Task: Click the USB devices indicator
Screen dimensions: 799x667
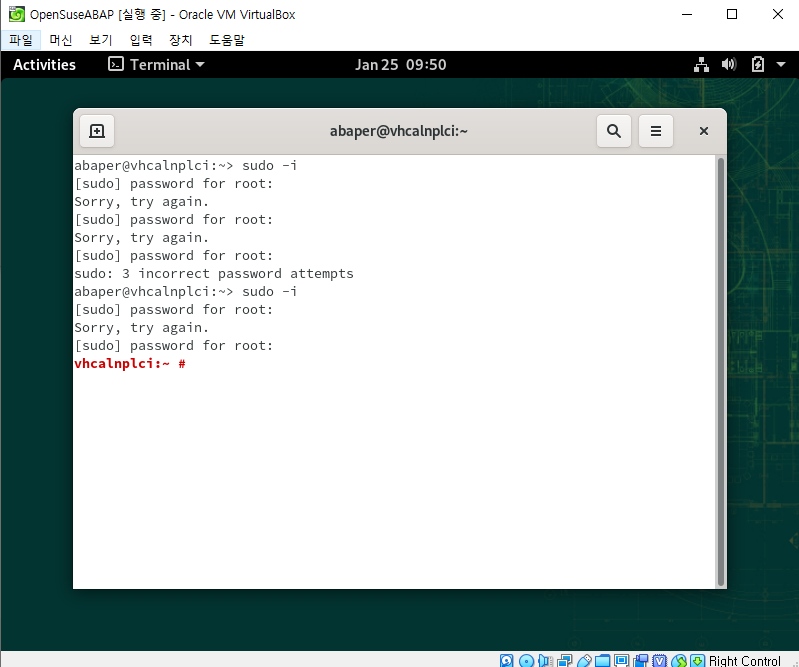Action: point(583,660)
